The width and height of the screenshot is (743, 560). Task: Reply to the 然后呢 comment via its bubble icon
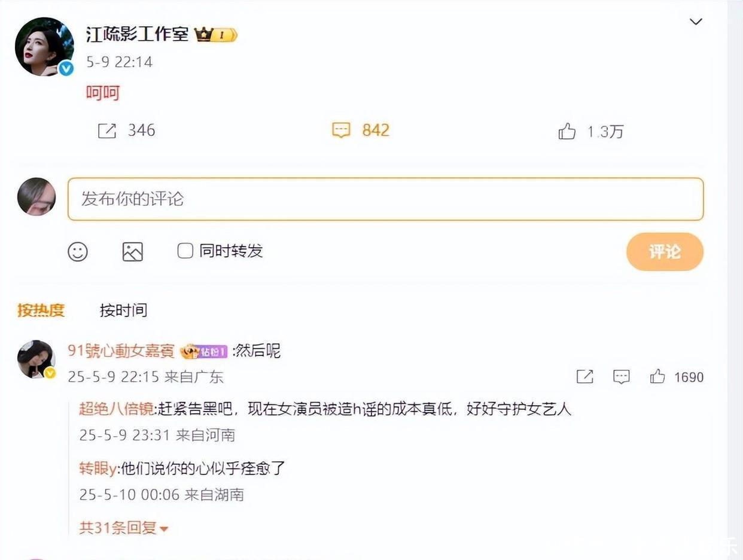pos(622,376)
